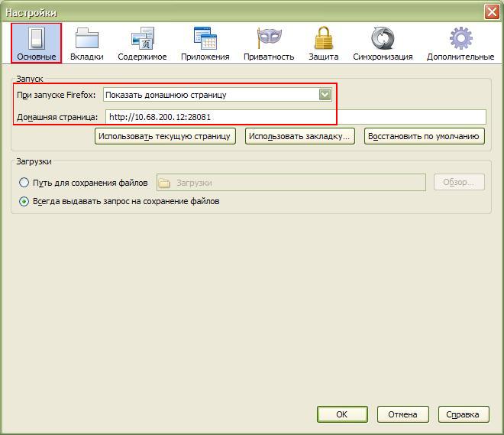Open the Содержимое settings pane

pos(142,43)
